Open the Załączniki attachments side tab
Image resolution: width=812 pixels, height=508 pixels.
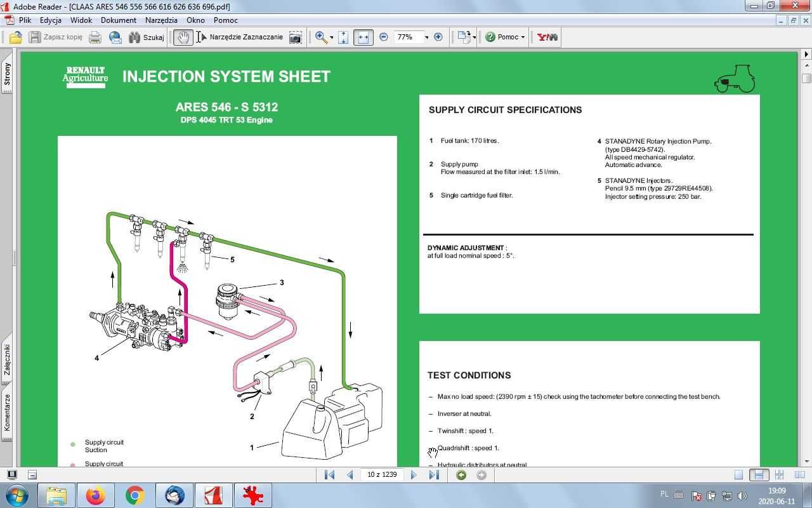7,359
